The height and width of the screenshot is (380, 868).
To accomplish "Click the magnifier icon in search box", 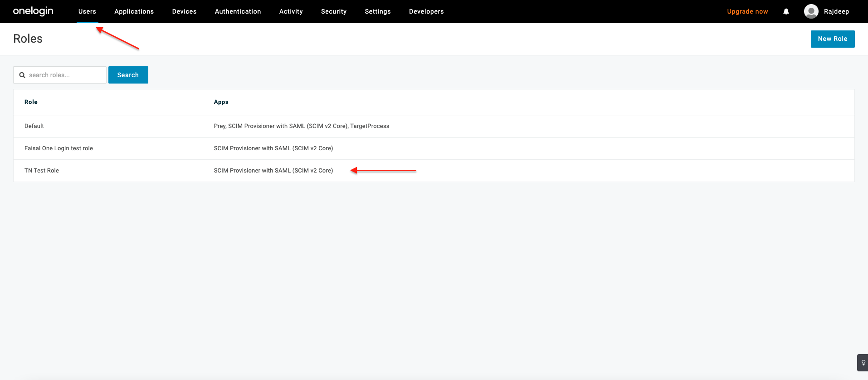I will point(22,75).
